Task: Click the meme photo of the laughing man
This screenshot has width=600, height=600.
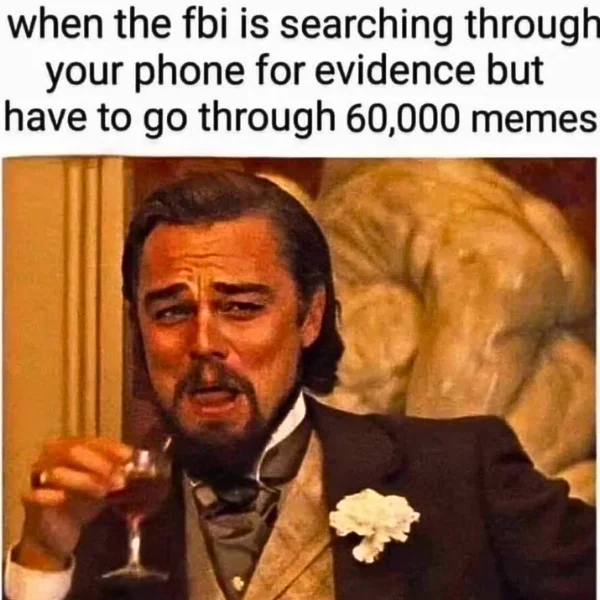Action: (300, 378)
